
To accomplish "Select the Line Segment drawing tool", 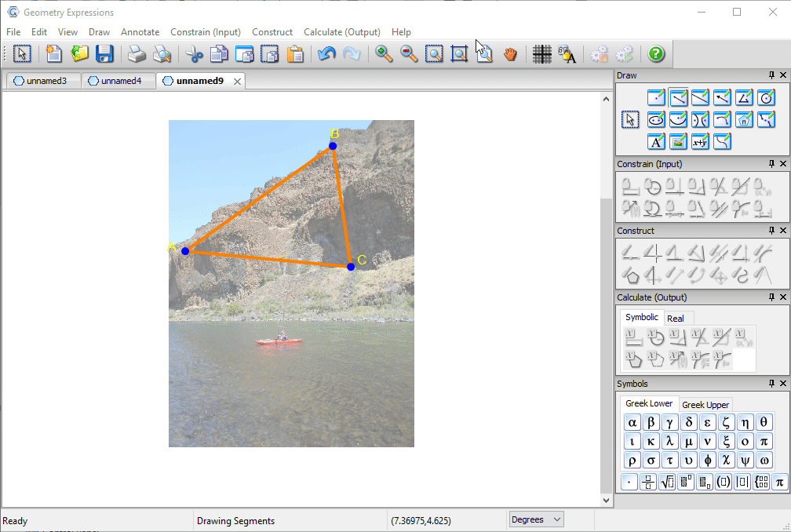I will [x=678, y=97].
